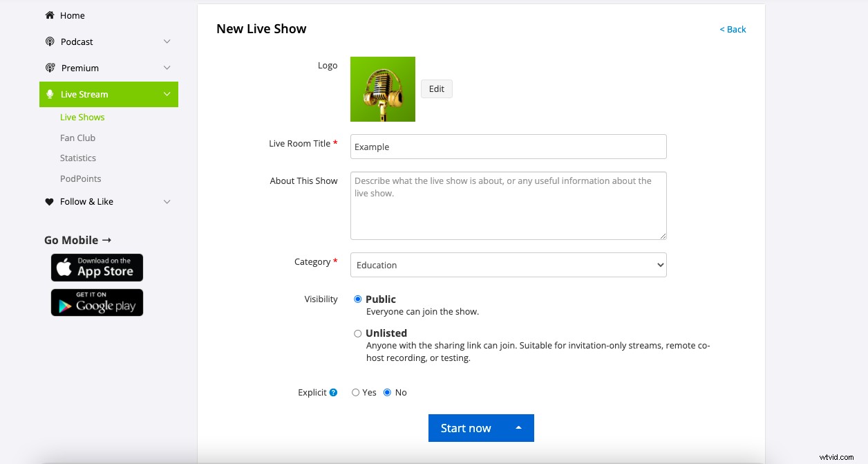The image size is (868, 464).
Task: Select the Podcast icon in the sidebar
Action: click(x=49, y=41)
